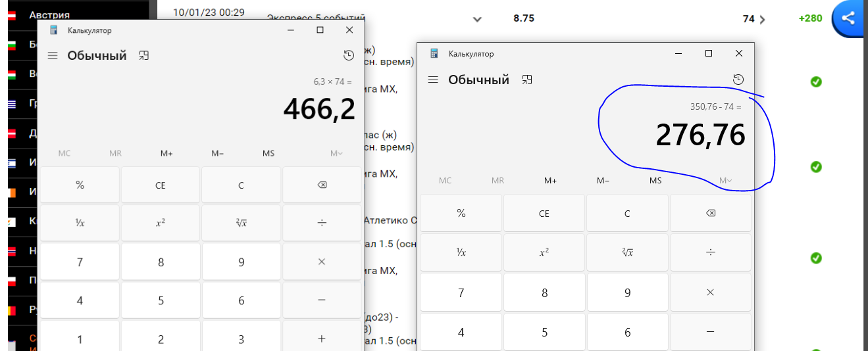Toggle keep-on-top in the right calculator
Screen dimensions: 868x351
pos(526,80)
